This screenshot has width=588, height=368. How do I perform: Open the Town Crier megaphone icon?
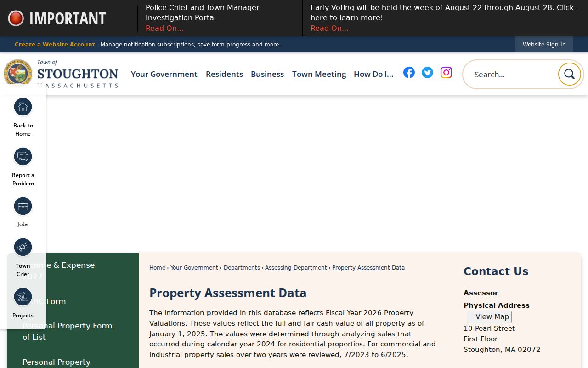pyautogui.click(x=23, y=247)
